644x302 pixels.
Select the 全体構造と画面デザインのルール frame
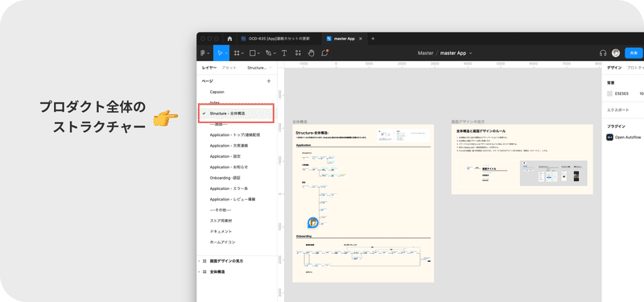tap(522, 159)
